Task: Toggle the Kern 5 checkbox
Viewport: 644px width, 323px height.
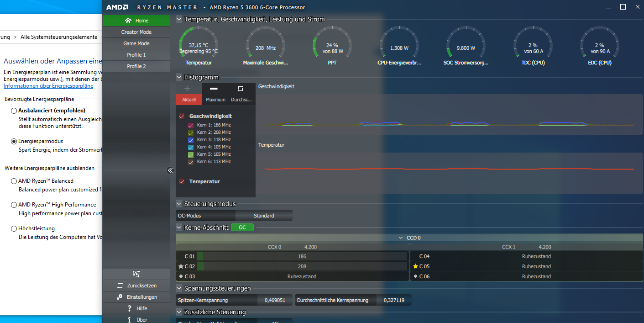Action: [191, 154]
